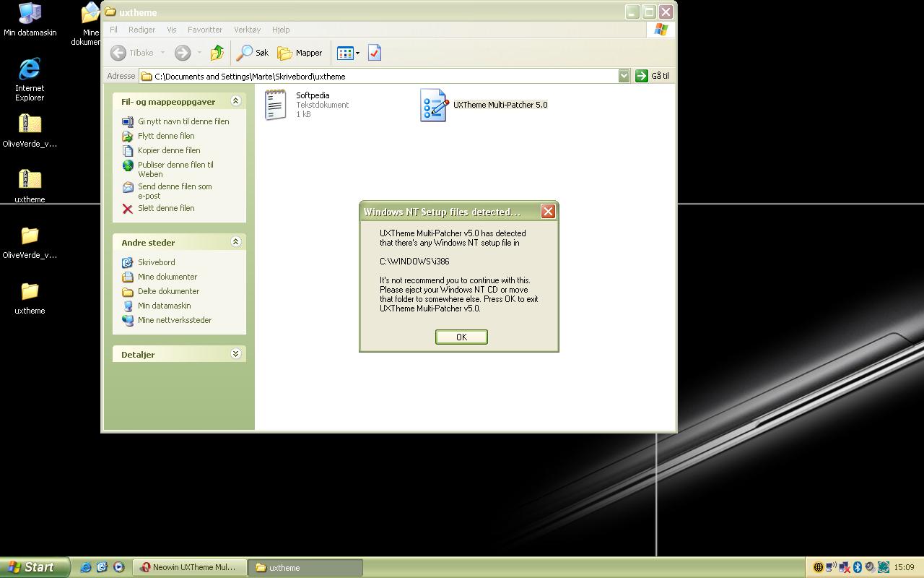Viewport: 924px width, 578px height.
Task: Click Flytt denne filen link
Action: pyautogui.click(x=166, y=136)
